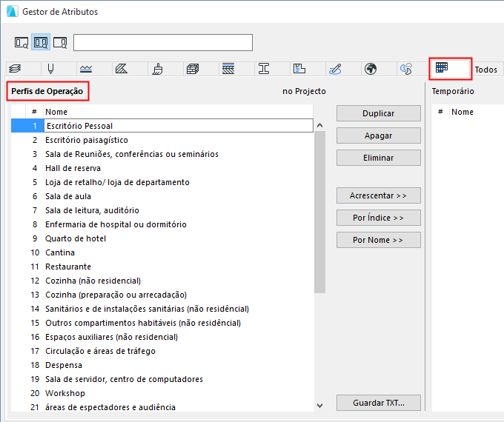Click the Acrescentar >> button

(379, 195)
